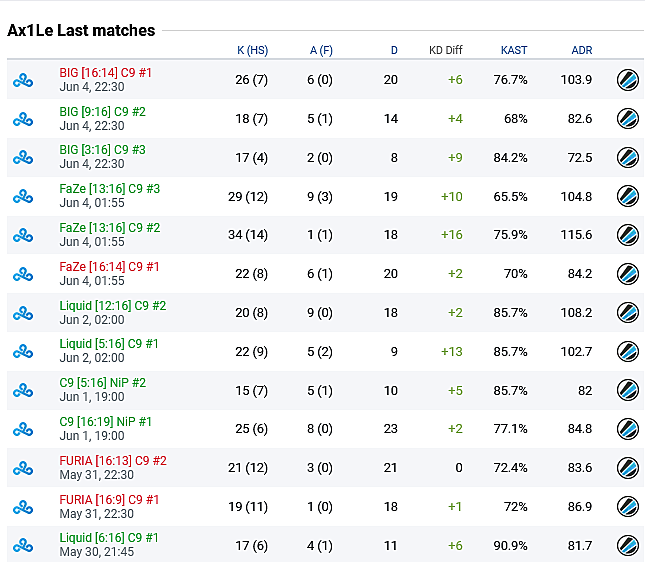Open the BIG [3:16] C9 #3 match
The image size is (645, 562).
pyautogui.click(x=102, y=150)
